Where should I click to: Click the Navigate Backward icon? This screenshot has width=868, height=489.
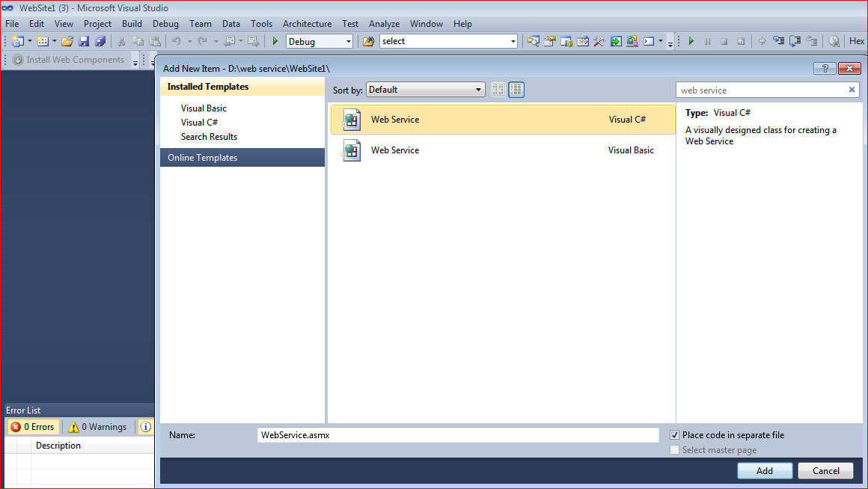[229, 41]
